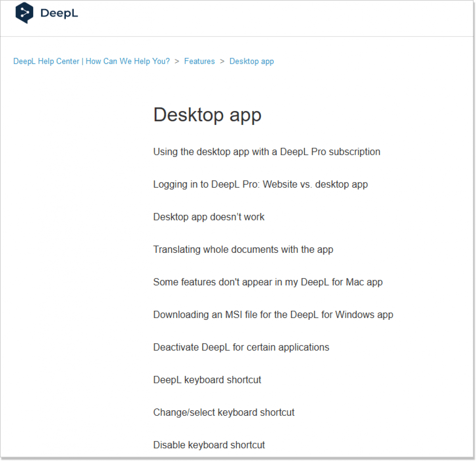The height and width of the screenshot is (461, 476).
Task: Open Logging in to DeepL Pro article
Action: click(x=260, y=184)
